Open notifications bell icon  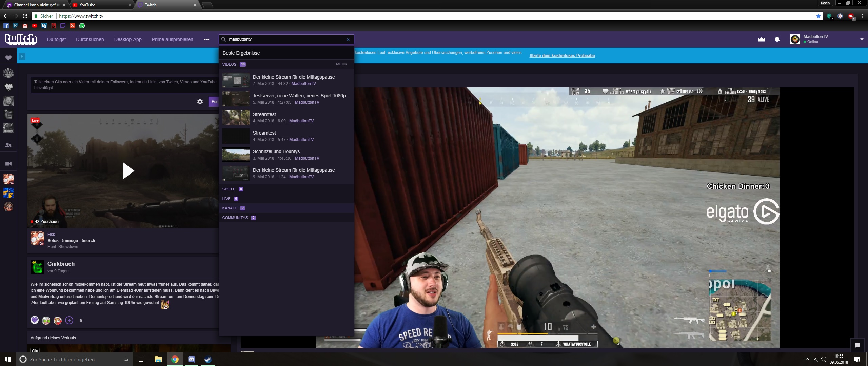pos(777,39)
